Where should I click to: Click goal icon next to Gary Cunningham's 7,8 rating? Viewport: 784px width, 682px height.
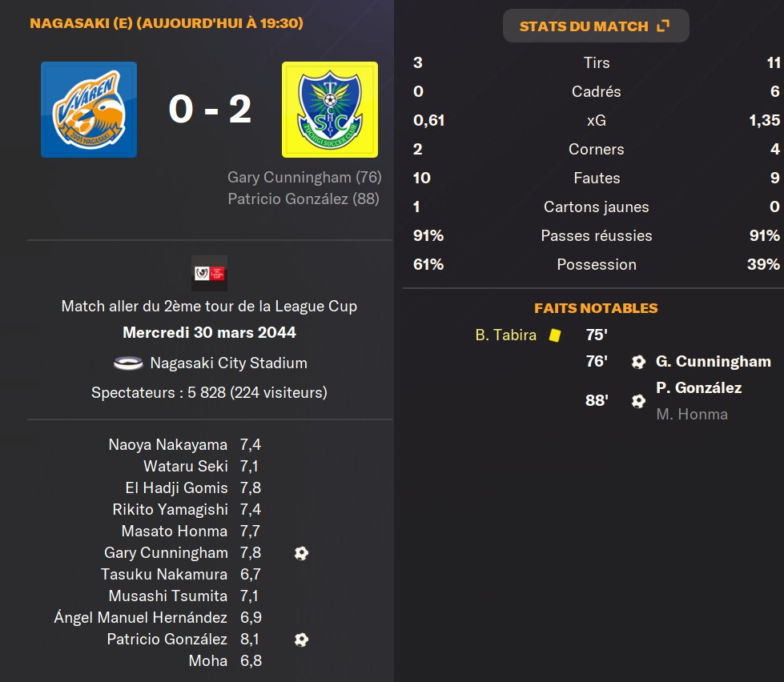click(x=301, y=553)
